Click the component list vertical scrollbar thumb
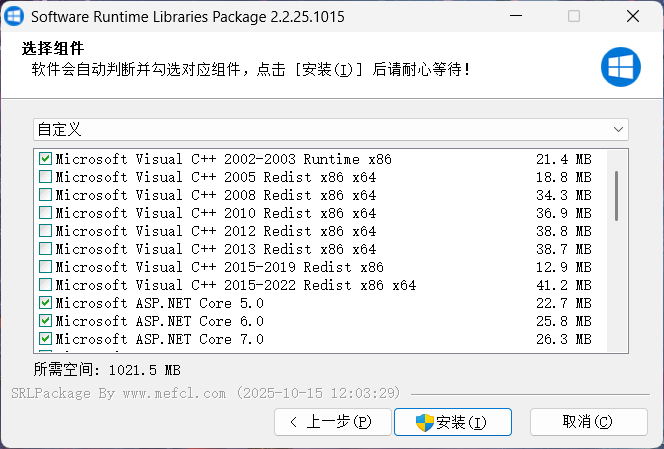 [617, 196]
